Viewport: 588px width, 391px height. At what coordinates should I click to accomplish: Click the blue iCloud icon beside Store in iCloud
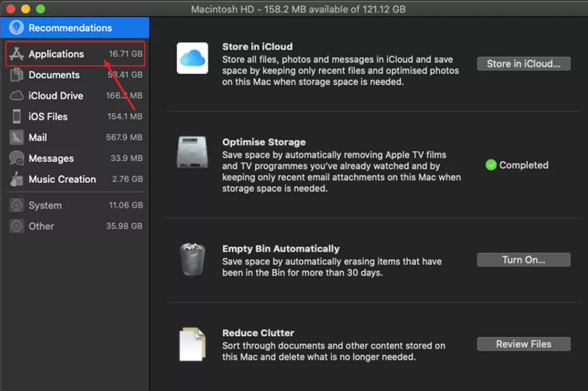point(193,58)
